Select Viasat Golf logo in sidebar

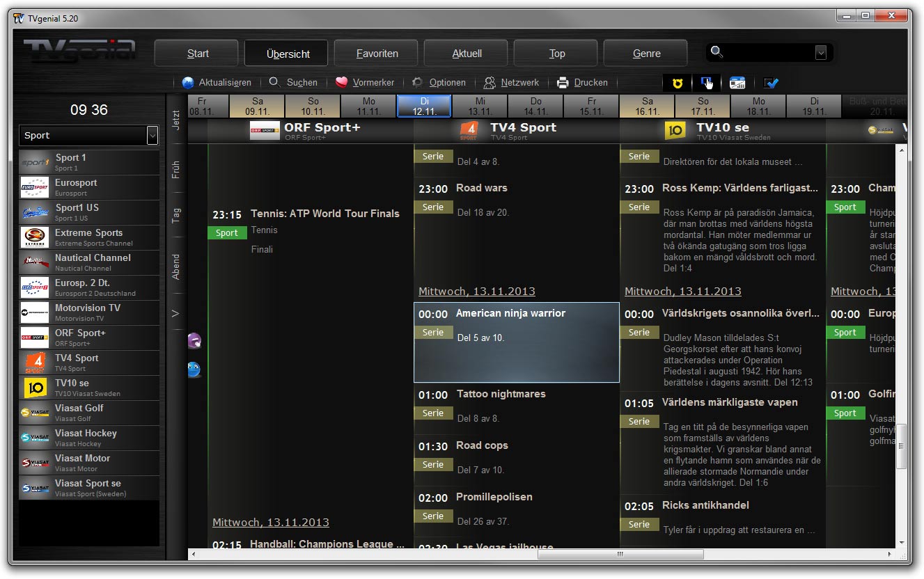35,413
